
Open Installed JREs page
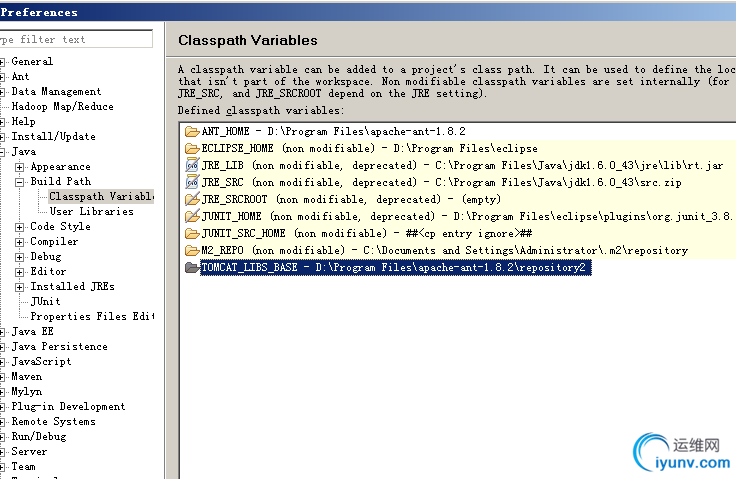pos(72,286)
